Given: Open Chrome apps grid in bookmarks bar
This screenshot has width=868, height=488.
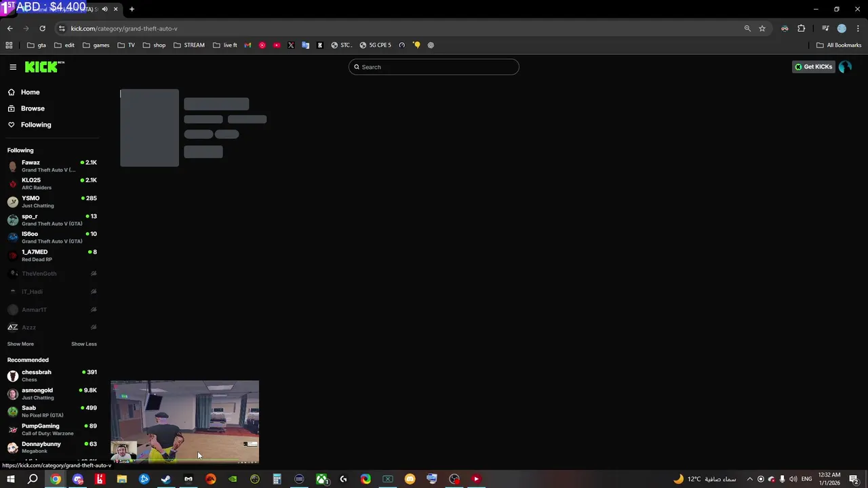Looking at the screenshot, I should 9,45.
